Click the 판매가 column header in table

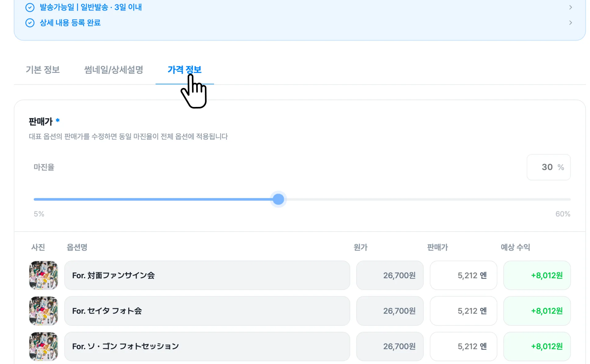click(x=438, y=247)
